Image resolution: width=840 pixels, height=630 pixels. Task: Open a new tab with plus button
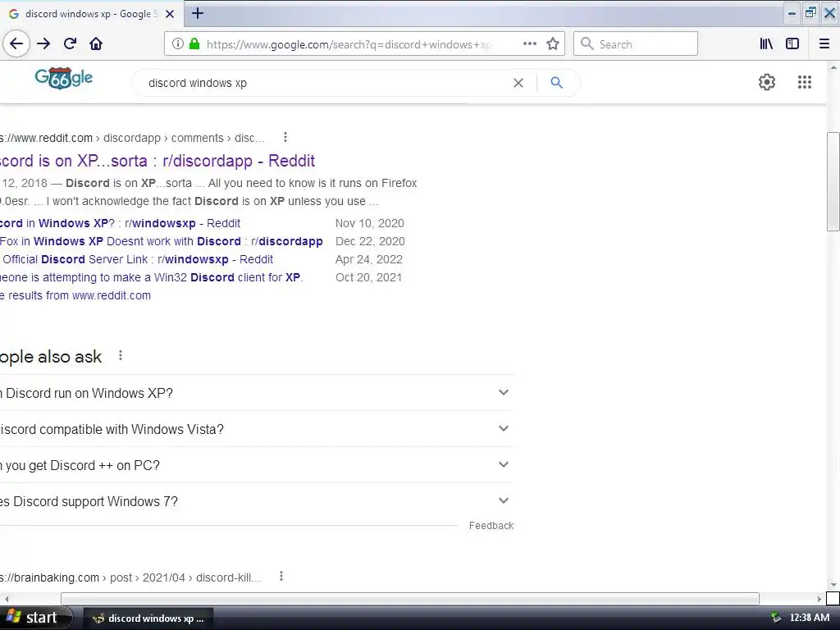(x=198, y=13)
